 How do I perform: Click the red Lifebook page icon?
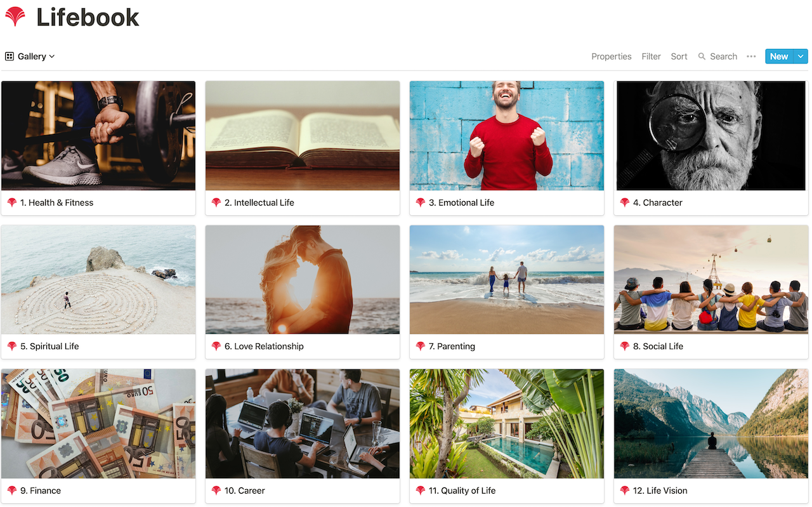pyautogui.click(x=15, y=16)
